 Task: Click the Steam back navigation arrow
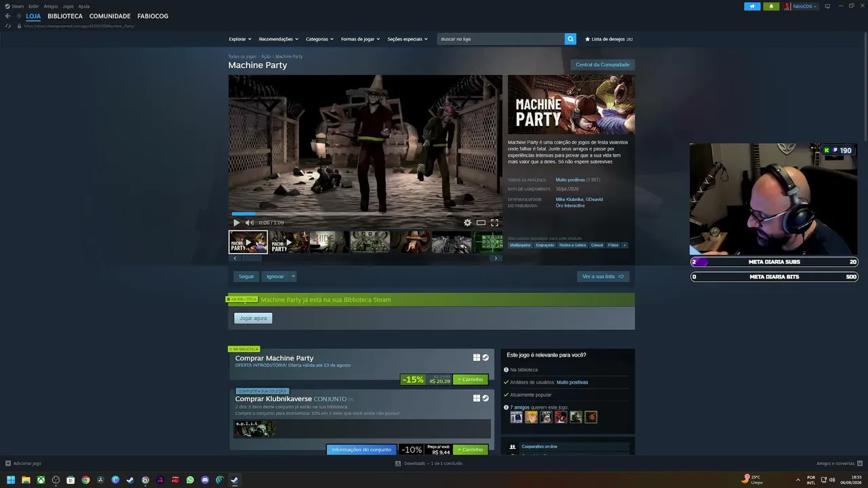(7, 16)
